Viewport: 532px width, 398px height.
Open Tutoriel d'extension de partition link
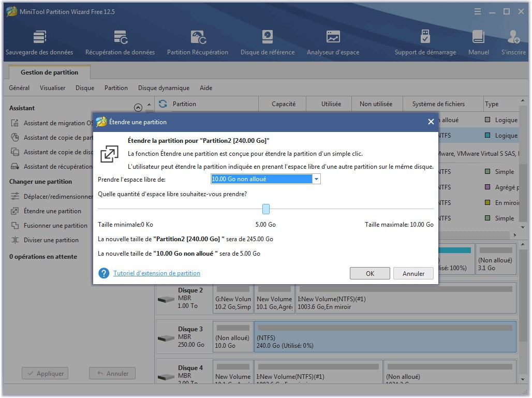pos(157,273)
